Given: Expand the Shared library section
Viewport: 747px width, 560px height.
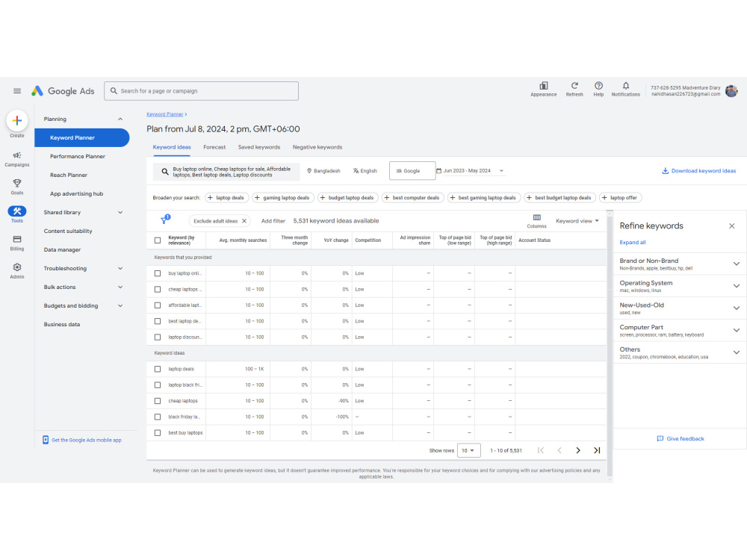Looking at the screenshot, I should (x=120, y=212).
